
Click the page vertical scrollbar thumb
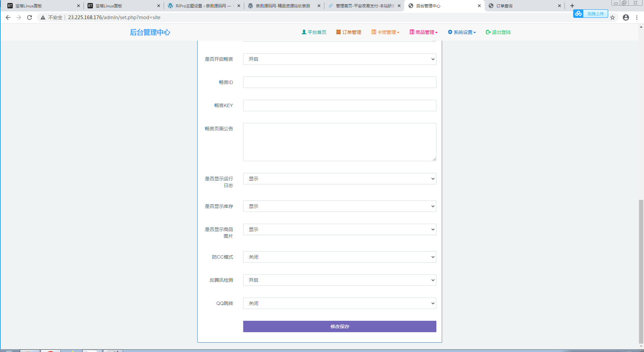pyautogui.click(x=641, y=271)
